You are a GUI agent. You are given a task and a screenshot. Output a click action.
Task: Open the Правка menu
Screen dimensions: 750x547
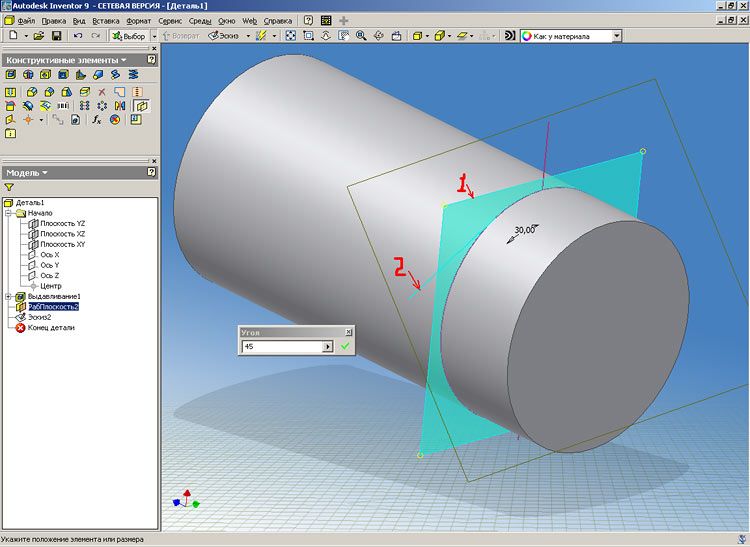[x=54, y=21]
